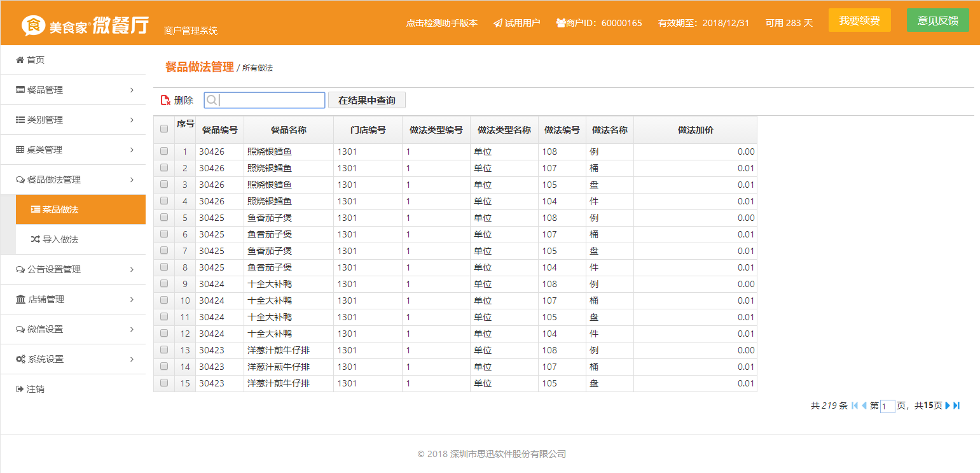Click the first page pagination arrow
980x473 pixels.
coord(855,406)
